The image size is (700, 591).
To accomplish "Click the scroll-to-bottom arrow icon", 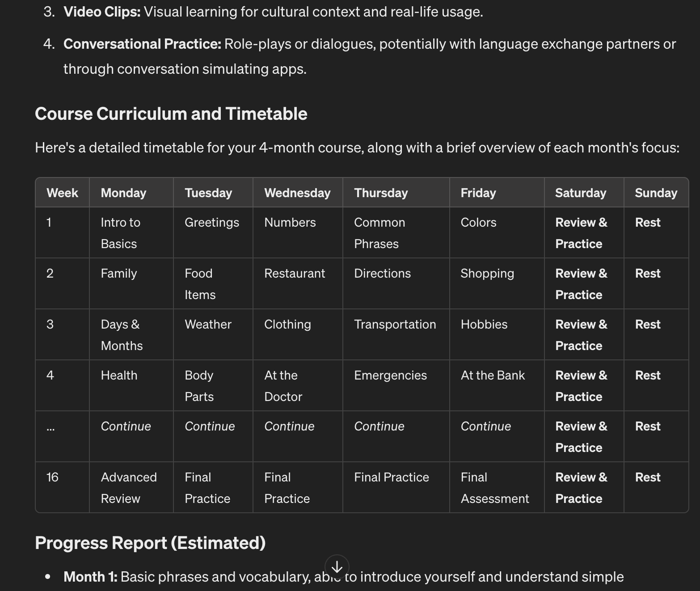I will [x=336, y=566].
